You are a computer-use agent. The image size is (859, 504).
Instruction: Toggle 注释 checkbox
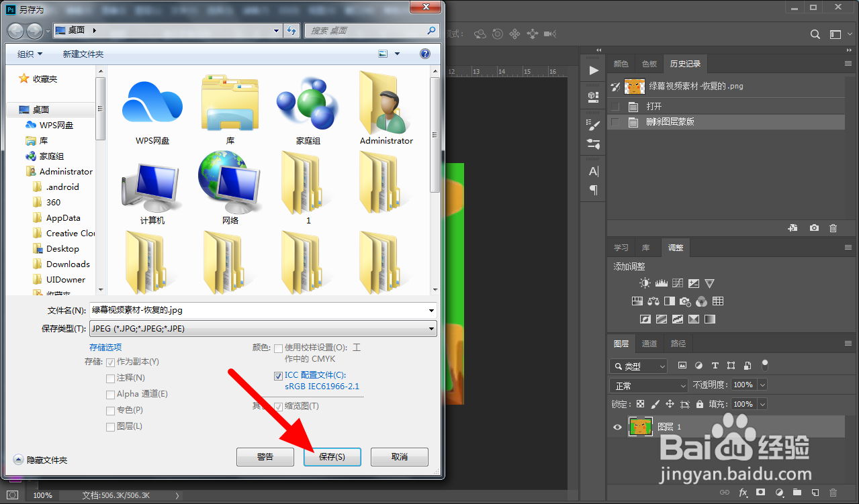point(110,378)
